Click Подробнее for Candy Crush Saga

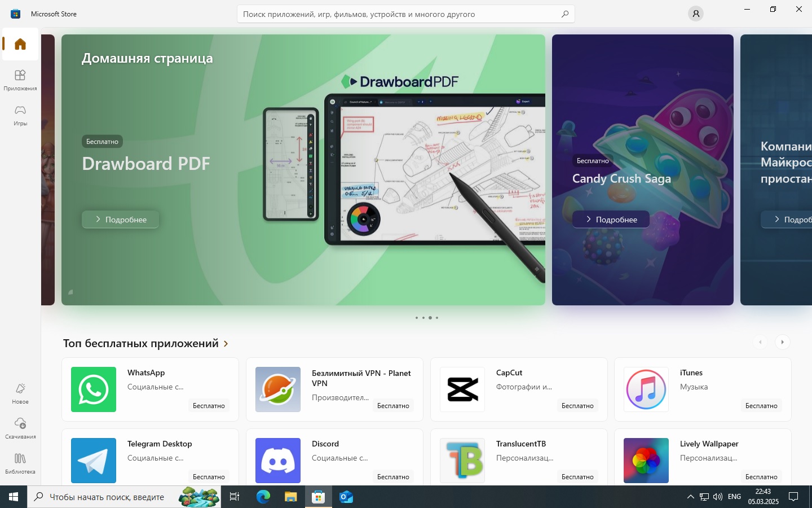(611, 220)
